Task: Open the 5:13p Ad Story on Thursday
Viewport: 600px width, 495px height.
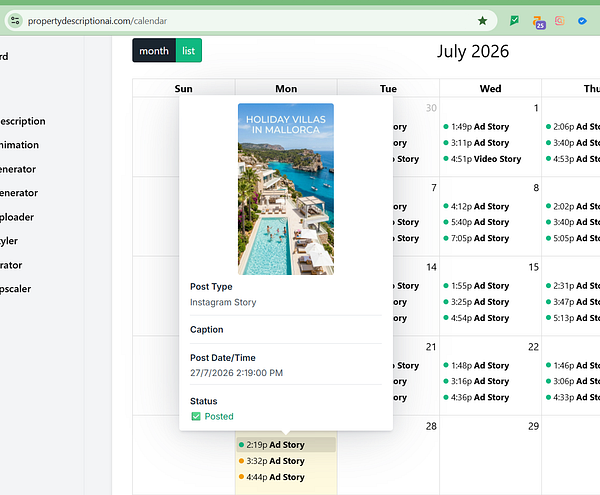Action: coord(572,318)
